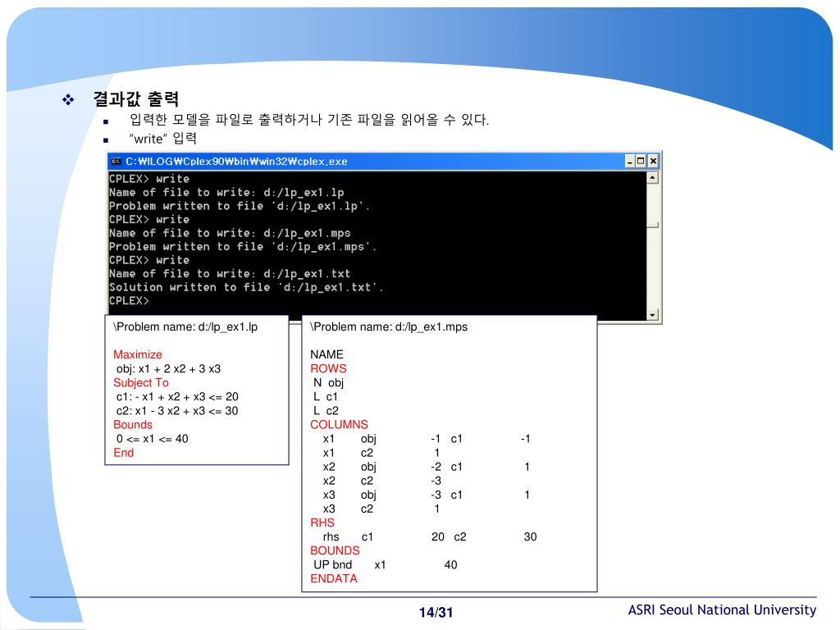840x630 pixels.
Task: Click the console title bar path text
Action: pyautogui.click(x=236, y=162)
